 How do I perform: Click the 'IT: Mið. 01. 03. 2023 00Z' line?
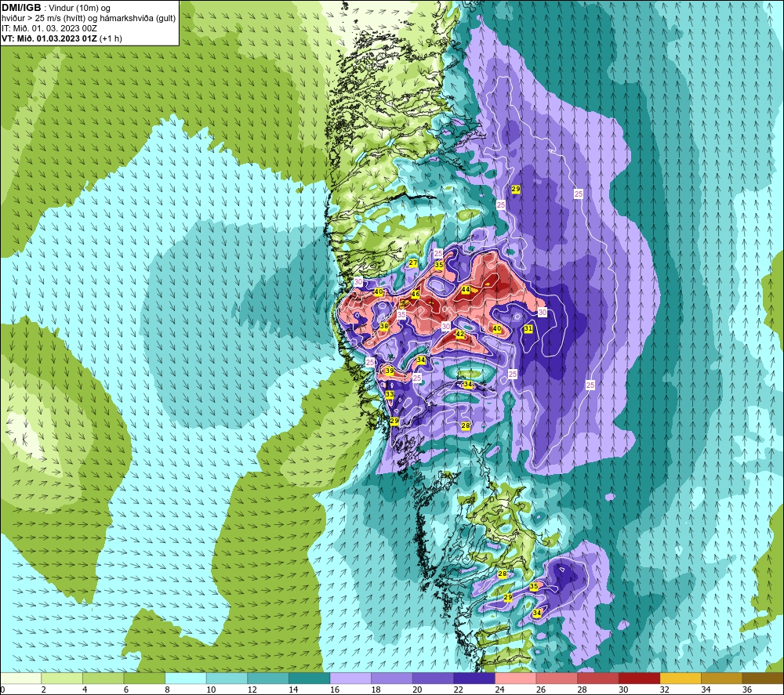click(49, 28)
